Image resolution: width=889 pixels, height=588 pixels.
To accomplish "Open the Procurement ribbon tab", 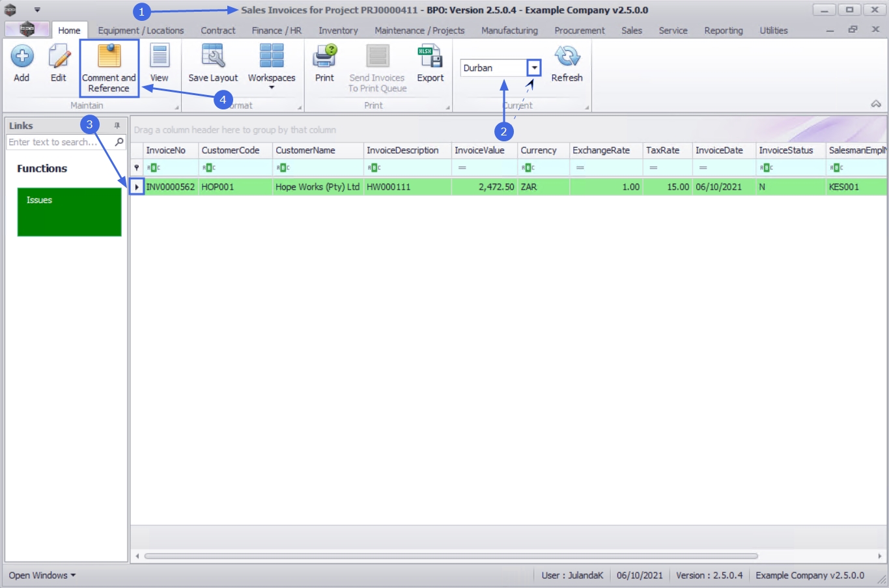I will [580, 31].
